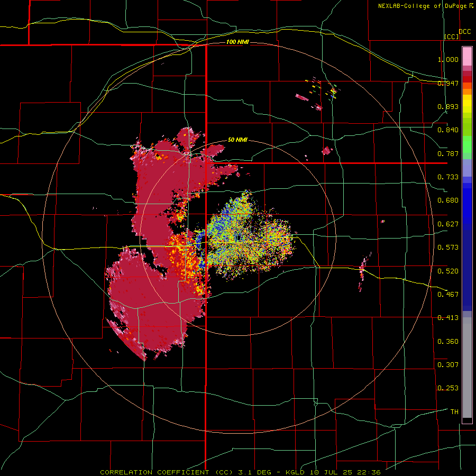Click the 0.787 colorbar value

click(448, 153)
